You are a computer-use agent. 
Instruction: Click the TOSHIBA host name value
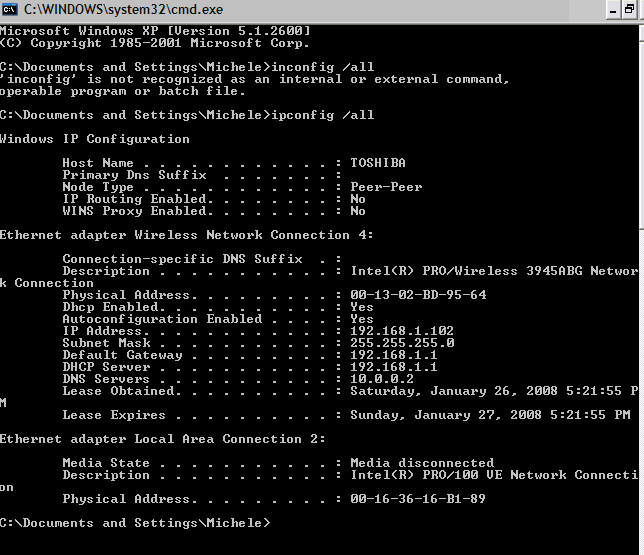click(x=378, y=163)
